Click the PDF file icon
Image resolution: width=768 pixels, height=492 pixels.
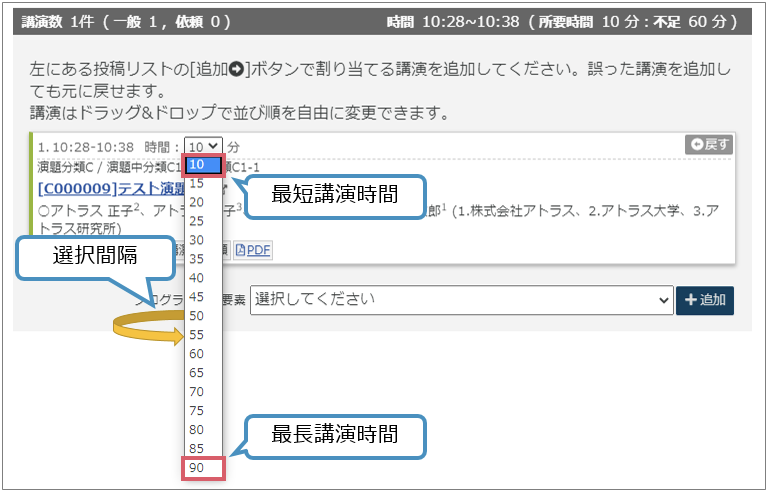coord(240,250)
